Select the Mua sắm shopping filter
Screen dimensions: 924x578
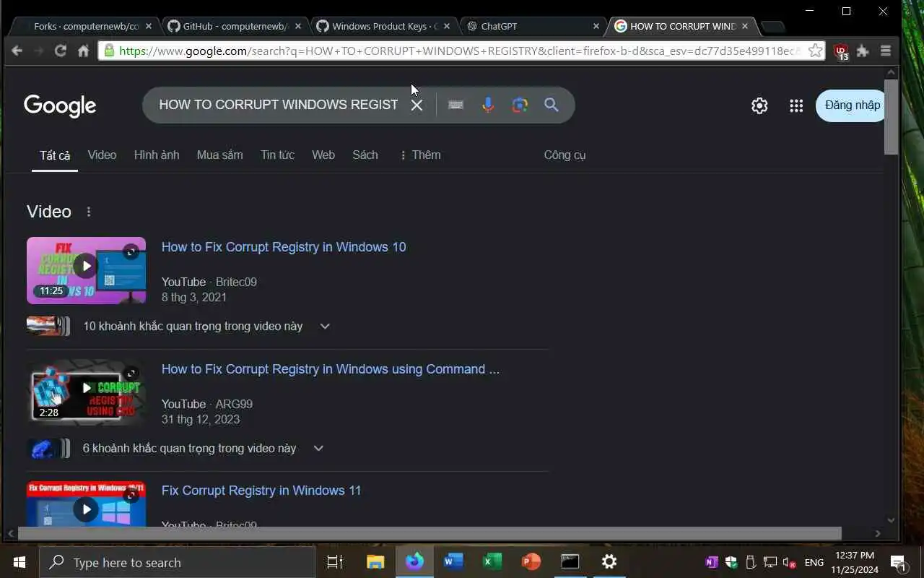click(x=219, y=155)
